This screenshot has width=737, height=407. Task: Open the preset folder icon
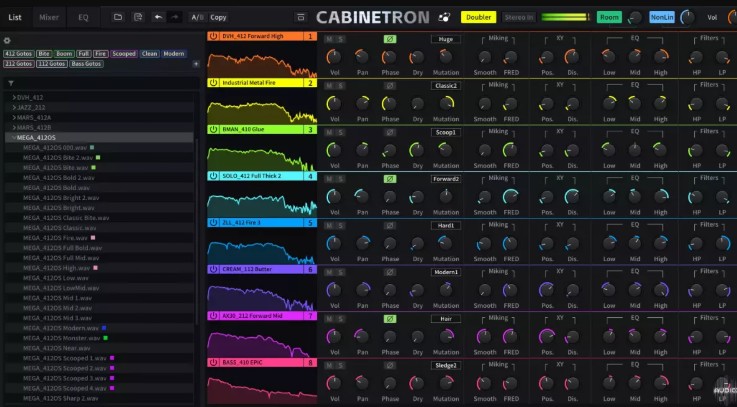coord(118,17)
